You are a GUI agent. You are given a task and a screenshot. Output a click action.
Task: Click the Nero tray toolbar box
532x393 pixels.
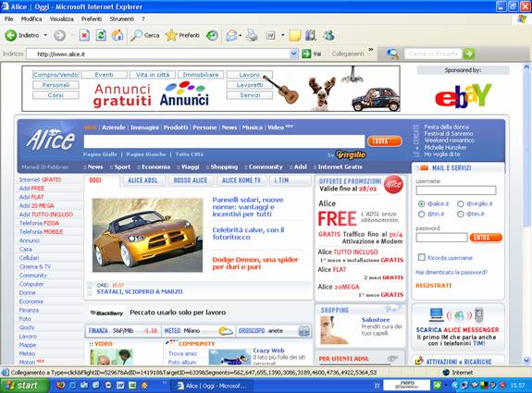tap(406, 386)
